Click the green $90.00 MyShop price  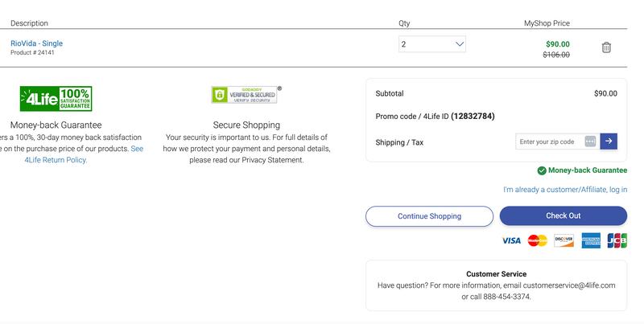(x=558, y=44)
